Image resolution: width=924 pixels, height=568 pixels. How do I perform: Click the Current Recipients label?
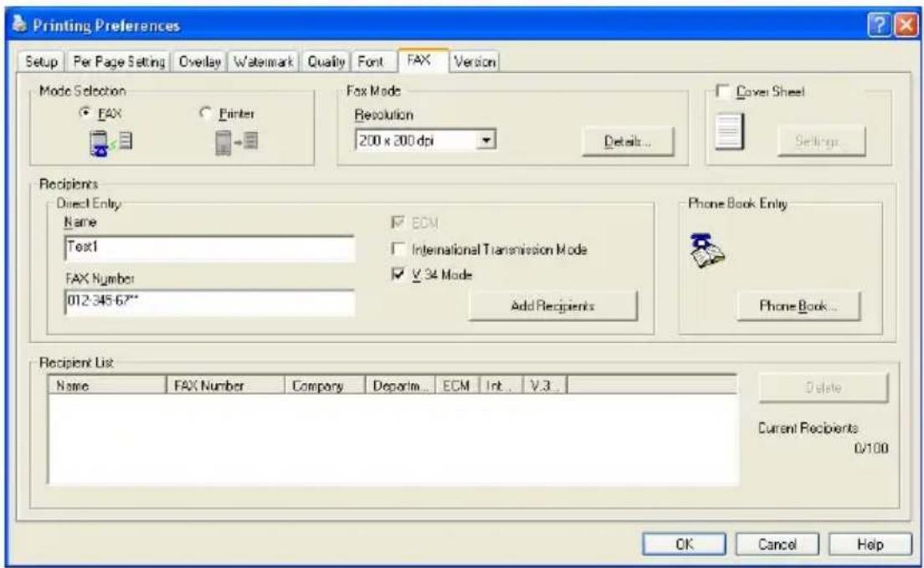click(x=808, y=428)
